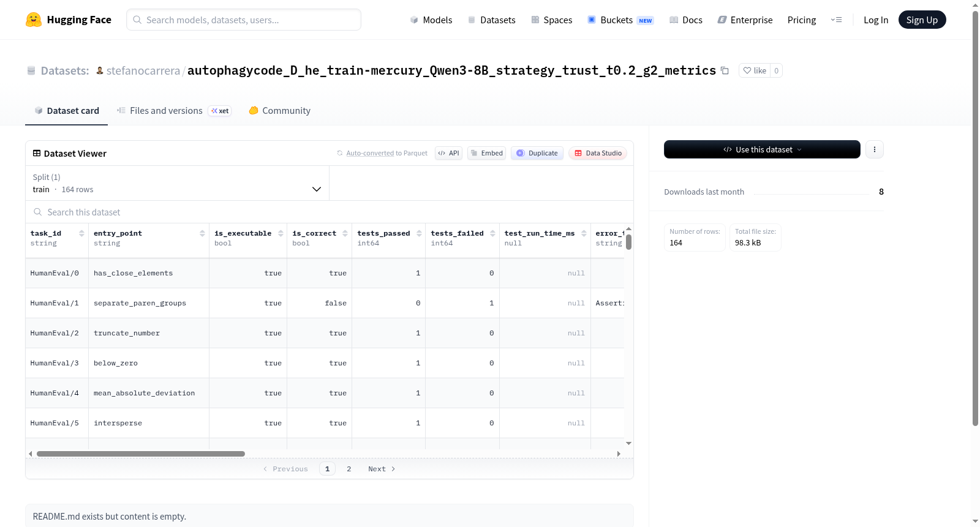Click the Auto-converted link
This screenshot has height=527, width=980.
(x=370, y=153)
